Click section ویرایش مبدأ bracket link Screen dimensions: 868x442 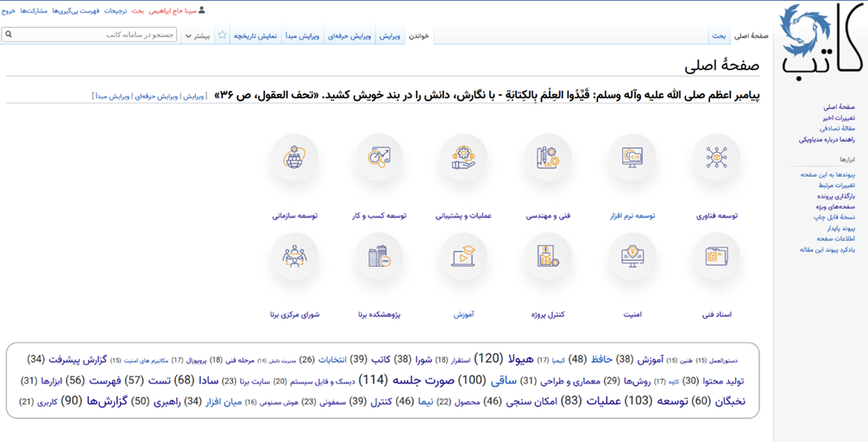coord(110,97)
